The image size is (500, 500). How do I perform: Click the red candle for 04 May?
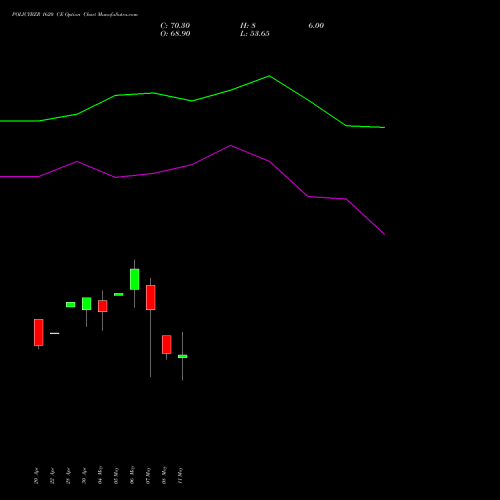point(103,306)
